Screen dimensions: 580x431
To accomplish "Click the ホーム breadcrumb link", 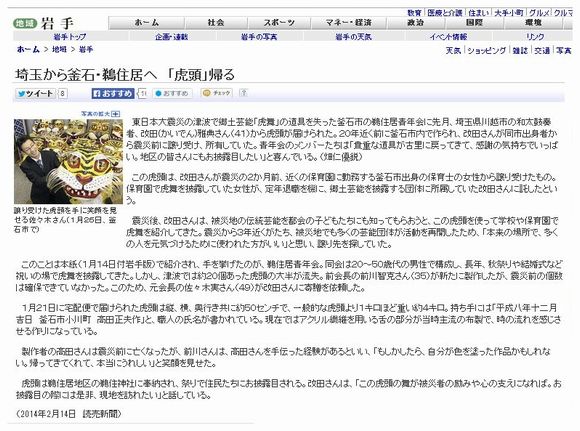I will click(28, 49).
